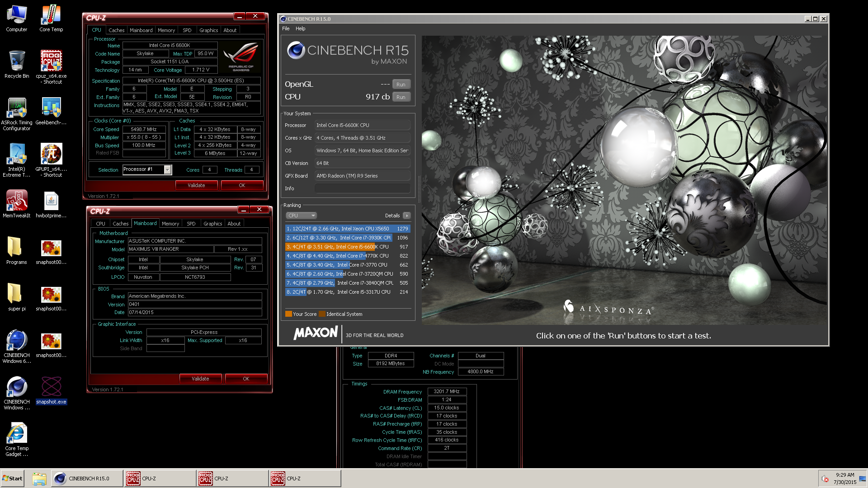
Task: Select highlighted ranking row i5-6600K CPU
Action: [348, 247]
